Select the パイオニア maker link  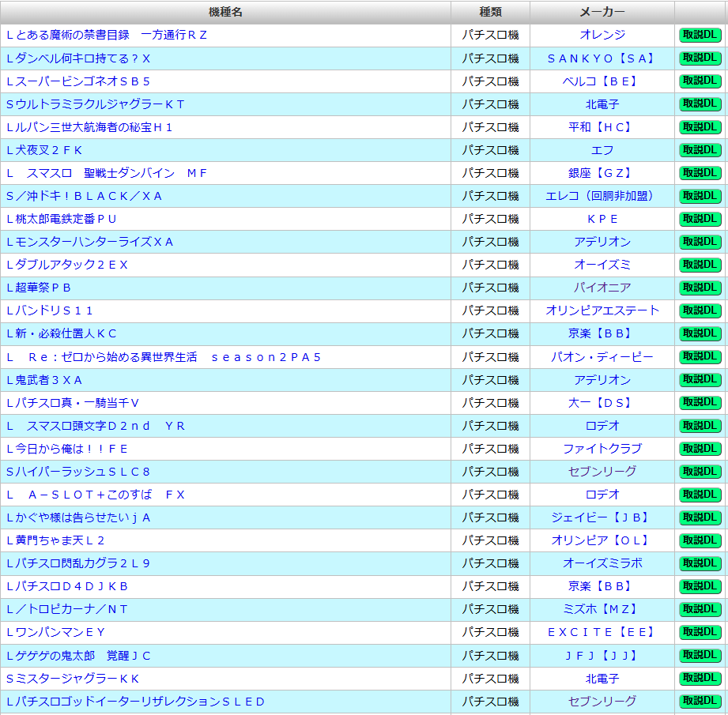pyautogui.click(x=602, y=288)
